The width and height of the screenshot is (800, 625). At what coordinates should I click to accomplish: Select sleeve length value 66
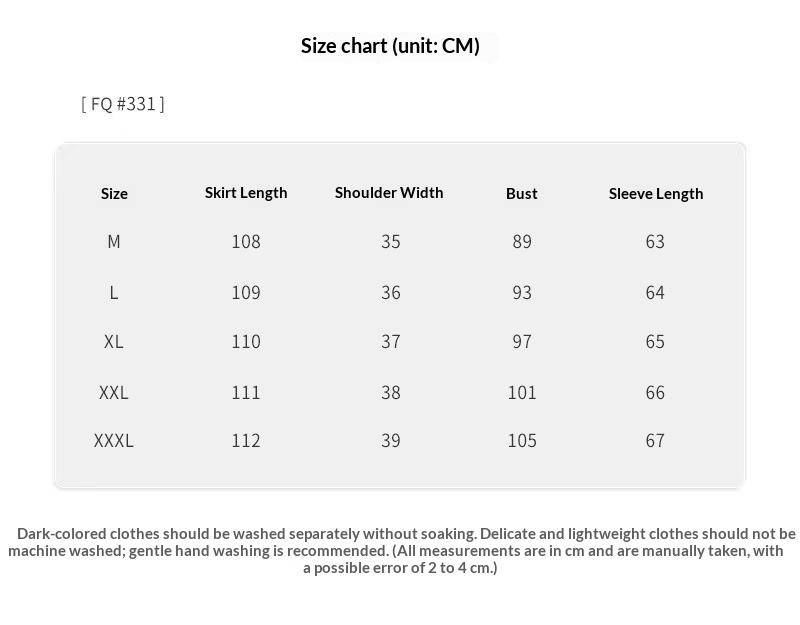655,393
